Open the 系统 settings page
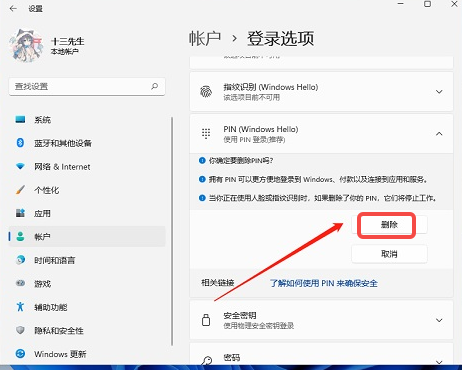The width and height of the screenshot is (462, 370). (x=87, y=120)
